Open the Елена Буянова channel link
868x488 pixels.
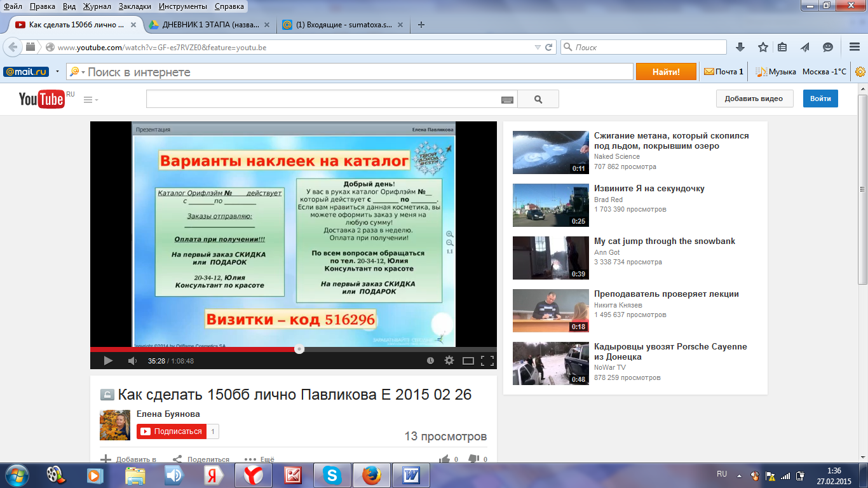coord(168,414)
